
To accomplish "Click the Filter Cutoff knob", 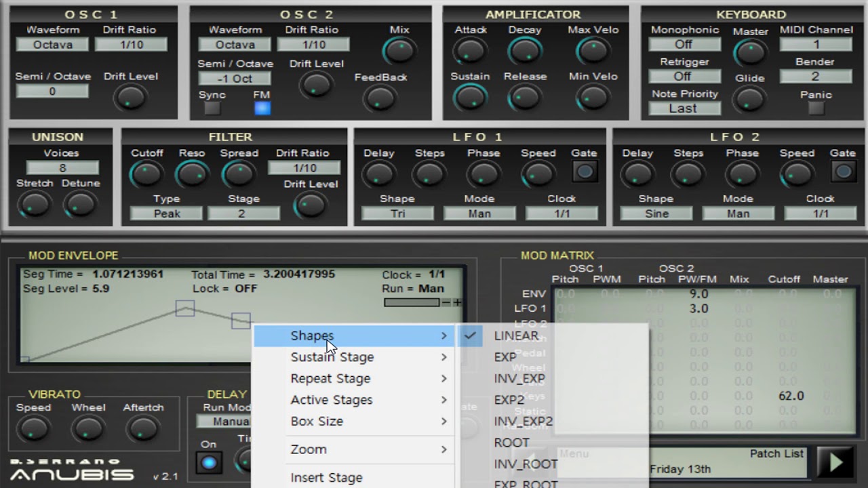I will pos(146,174).
